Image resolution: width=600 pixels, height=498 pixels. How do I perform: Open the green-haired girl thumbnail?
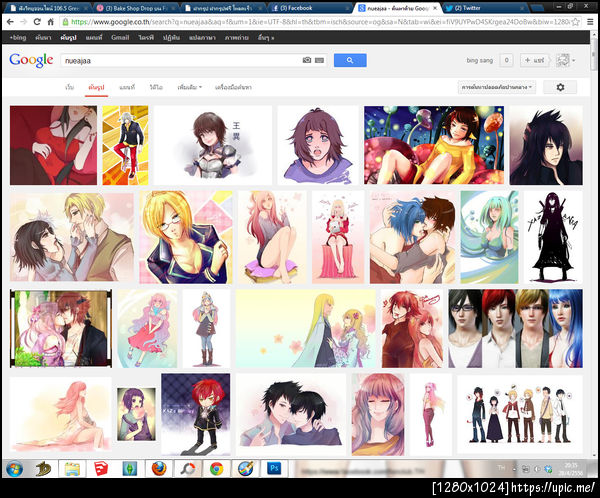click(489, 237)
